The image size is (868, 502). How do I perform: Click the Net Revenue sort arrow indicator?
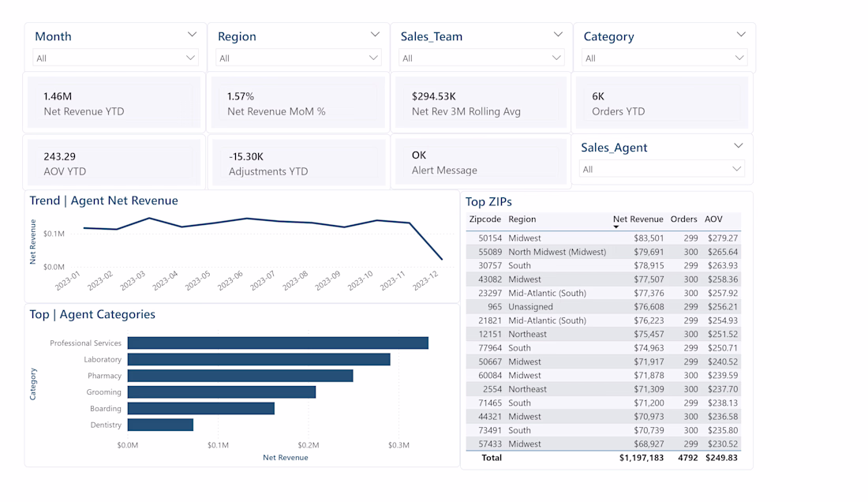coord(615,227)
